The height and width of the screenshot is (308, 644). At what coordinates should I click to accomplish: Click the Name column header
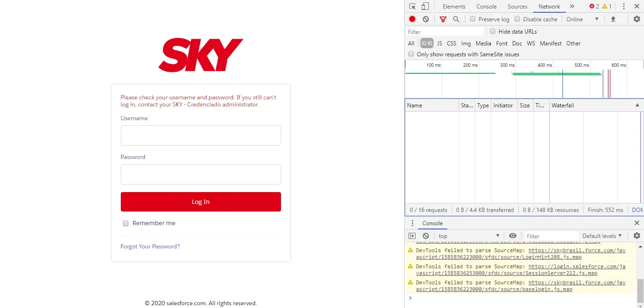pos(432,105)
